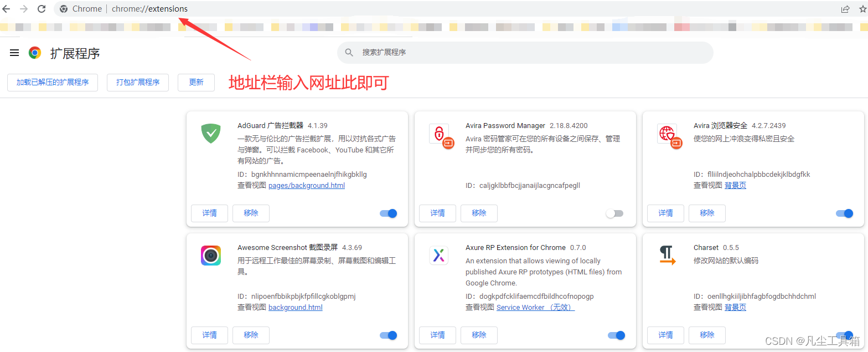Click 移除 for Axure RP Extension

(x=479, y=335)
